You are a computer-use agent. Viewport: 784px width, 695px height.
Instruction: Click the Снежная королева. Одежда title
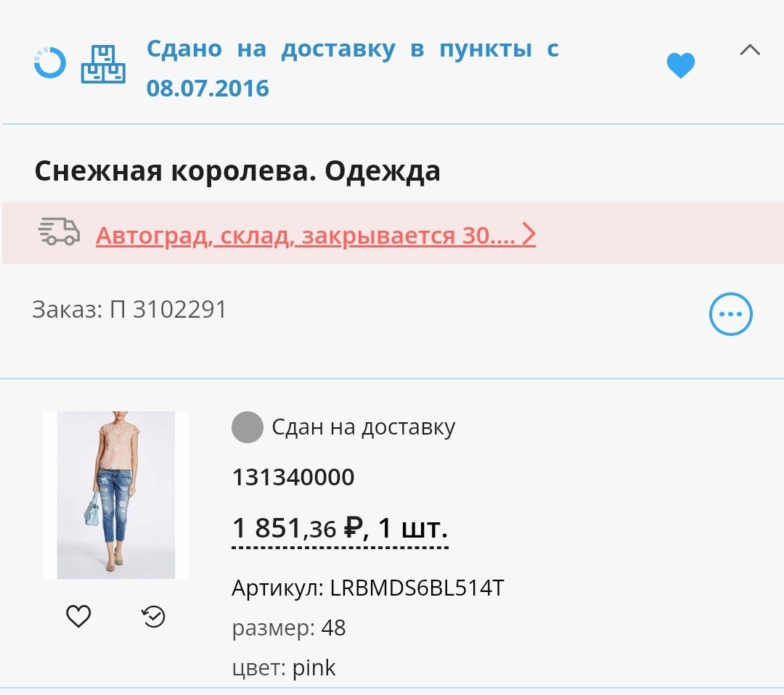[237, 171]
